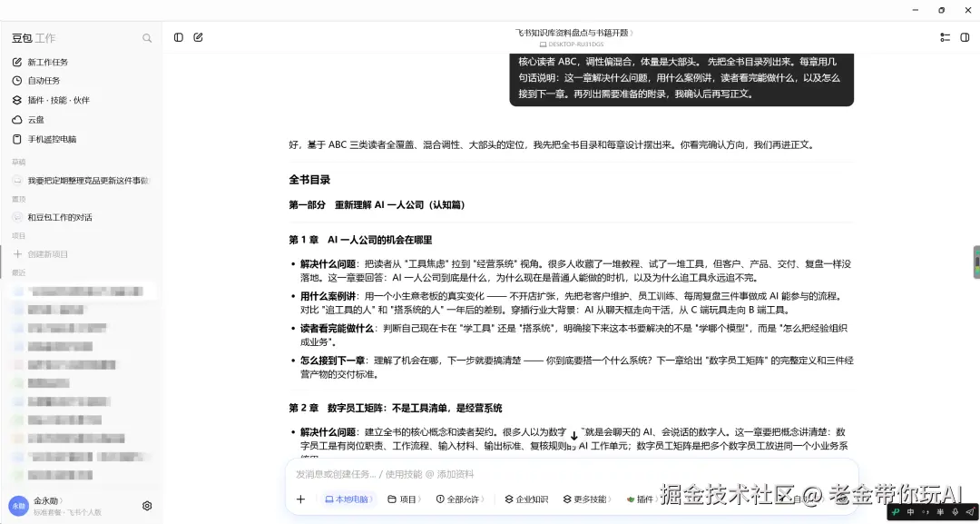Click the 金永勋 avatar
Screen dimensions: 980x524
[x=17, y=505]
